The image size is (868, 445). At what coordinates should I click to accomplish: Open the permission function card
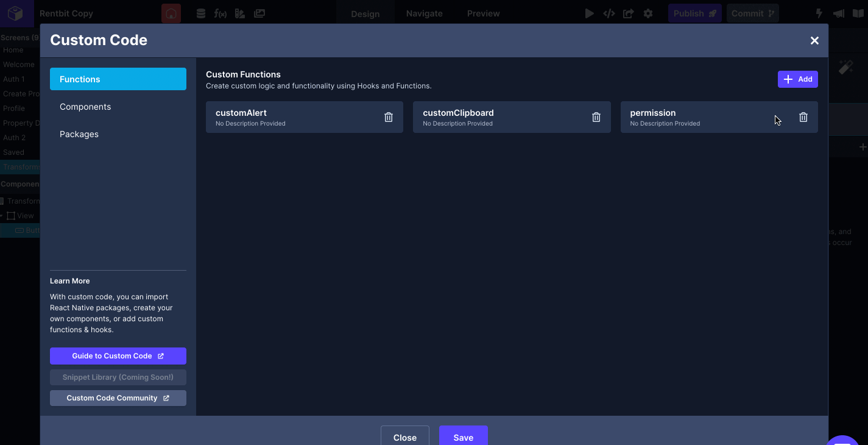[719, 117]
